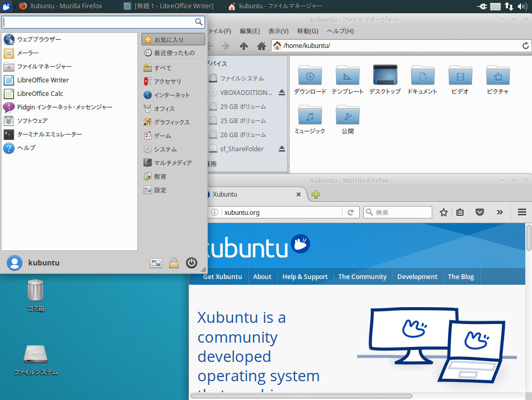Viewport: 532px width, 400px height.
Task: Open 教育 category
Action: [x=173, y=176]
